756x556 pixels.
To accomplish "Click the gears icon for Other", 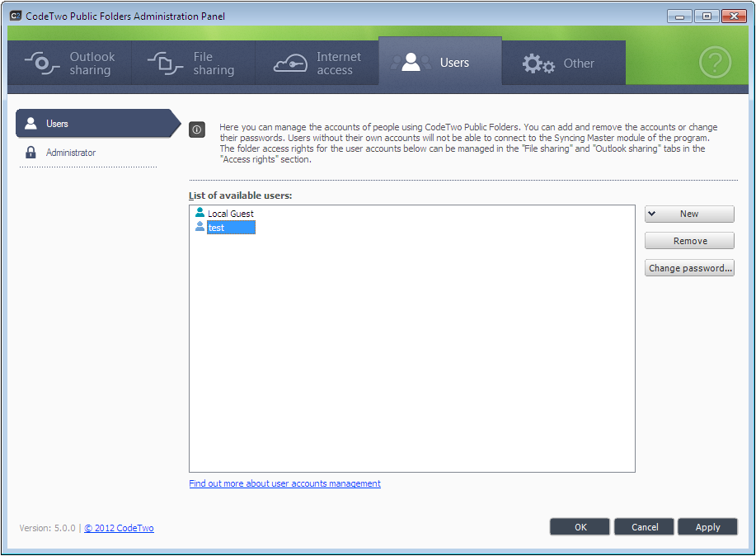I will [538, 64].
